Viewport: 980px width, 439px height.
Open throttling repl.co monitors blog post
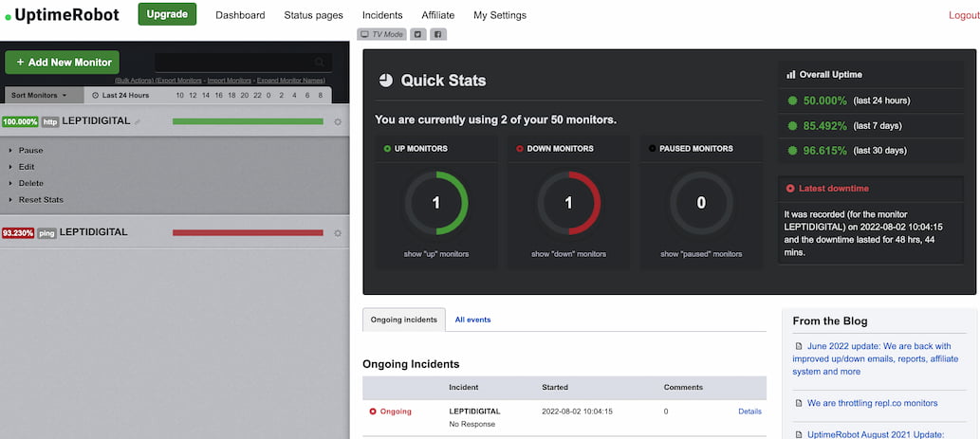pos(873,403)
